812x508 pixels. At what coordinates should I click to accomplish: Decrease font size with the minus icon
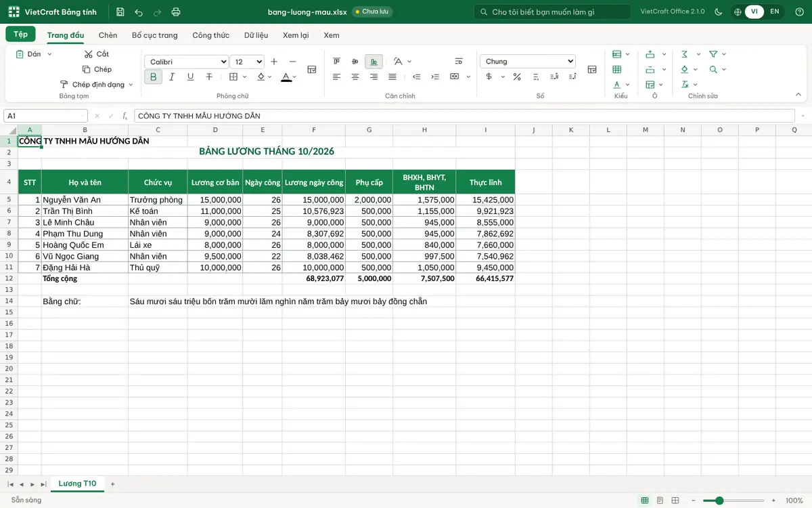[293, 62]
